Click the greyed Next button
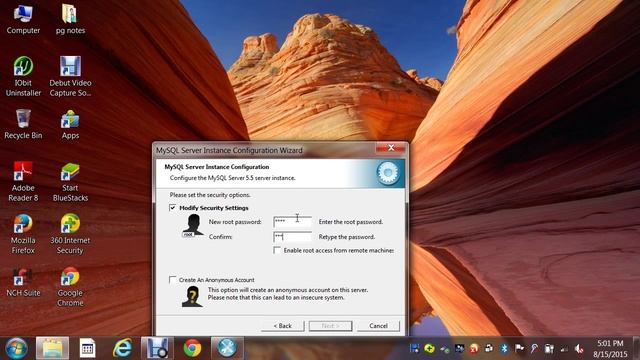Viewport: 640px width, 360px height. tap(330, 326)
